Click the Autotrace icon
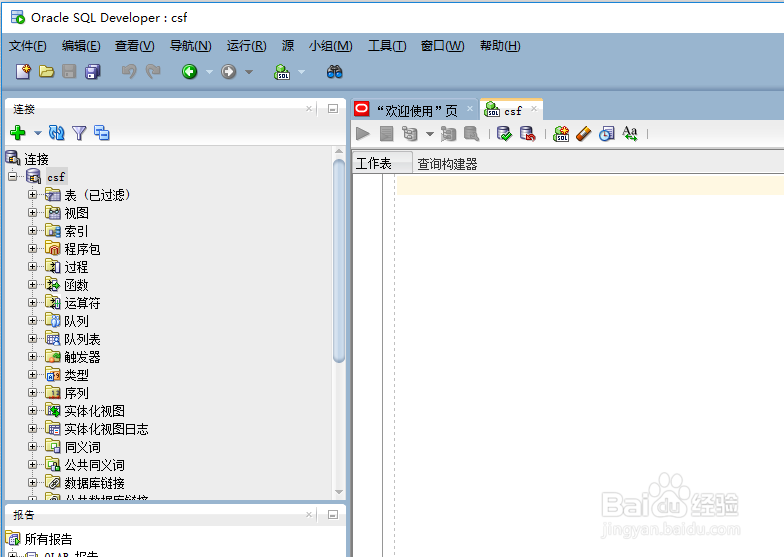 [x=448, y=134]
